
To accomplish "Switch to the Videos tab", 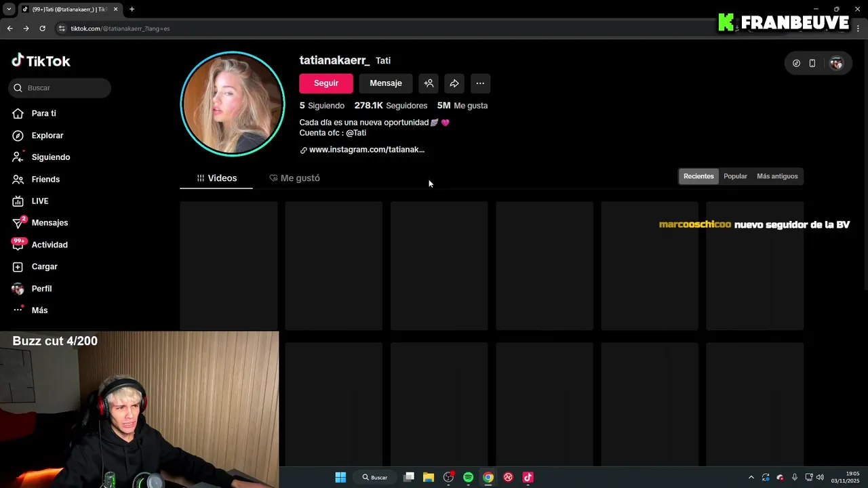I will (x=216, y=178).
